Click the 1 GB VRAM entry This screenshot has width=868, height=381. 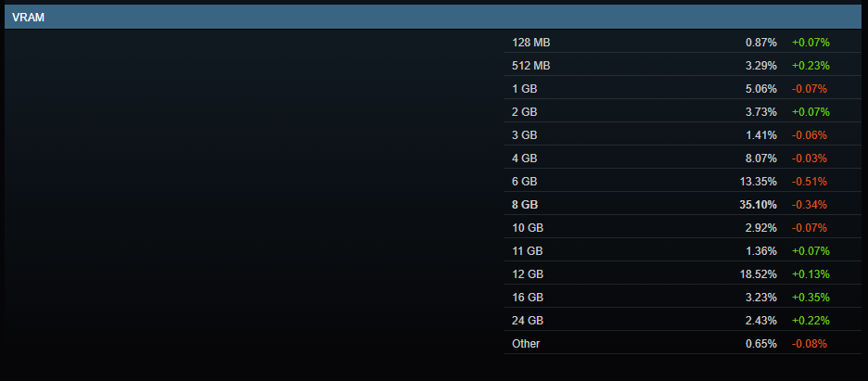(683, 88)
